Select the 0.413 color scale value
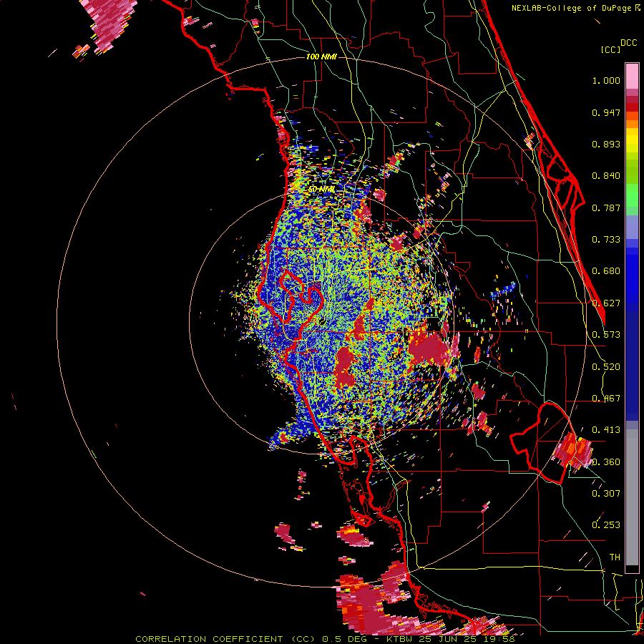644x644 pixels. pyautogui.click(x=606, y=430)
